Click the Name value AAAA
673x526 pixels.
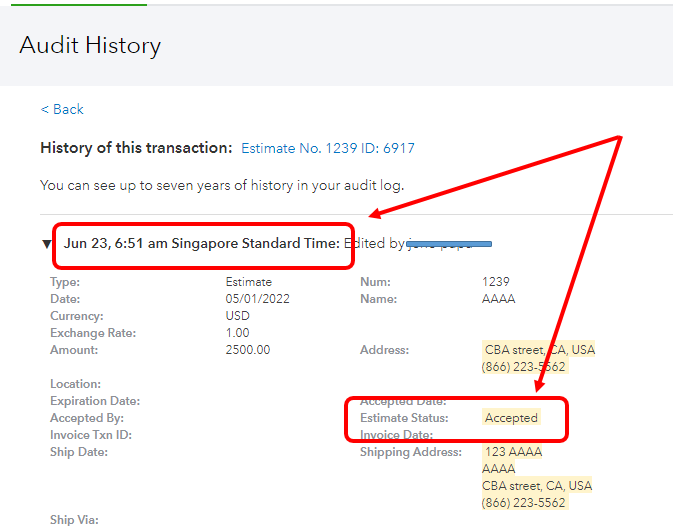click(498, 299)
